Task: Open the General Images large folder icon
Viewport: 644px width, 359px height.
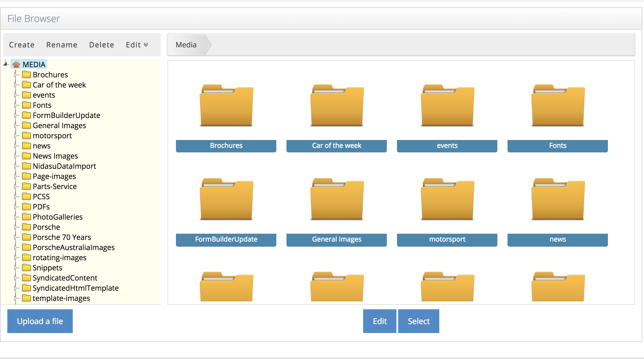Action: [337, 199]
